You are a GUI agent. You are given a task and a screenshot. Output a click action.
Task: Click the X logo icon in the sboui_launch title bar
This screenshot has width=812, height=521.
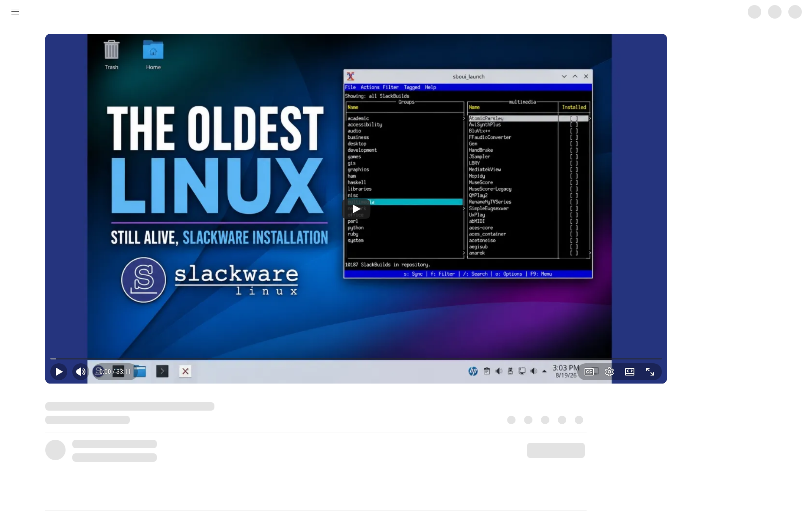click(351, 77)
